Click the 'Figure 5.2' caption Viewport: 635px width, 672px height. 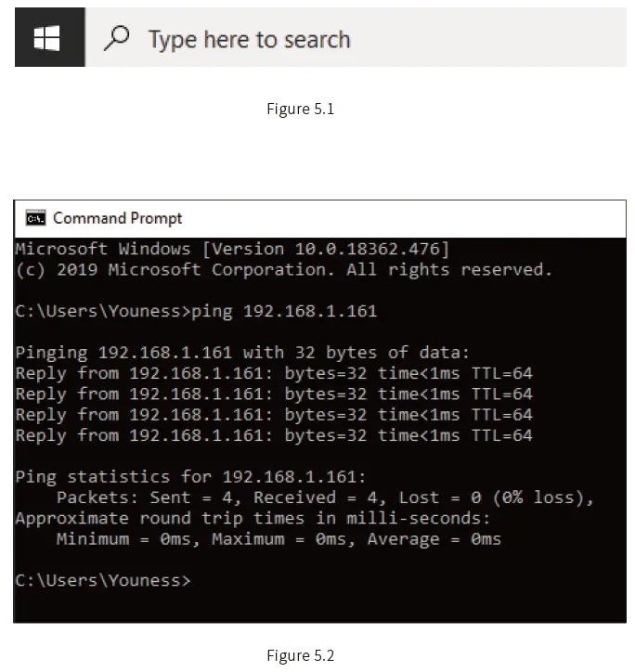coord(300,655)
